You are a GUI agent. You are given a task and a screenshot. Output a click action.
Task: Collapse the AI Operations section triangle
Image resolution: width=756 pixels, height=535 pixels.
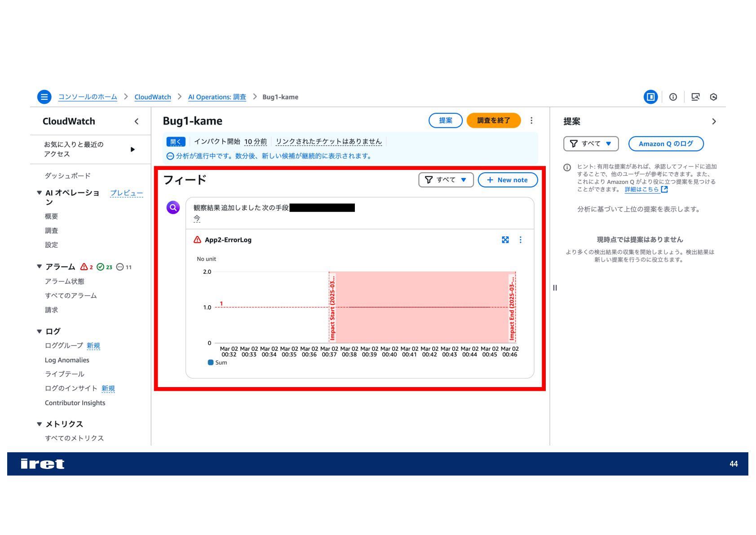[x=40, y=193]
